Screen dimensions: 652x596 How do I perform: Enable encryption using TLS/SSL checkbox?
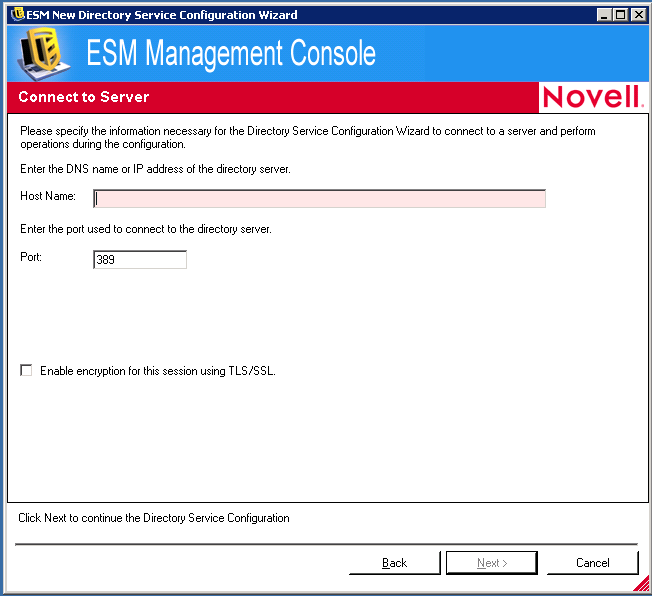(x=26, y=370)
